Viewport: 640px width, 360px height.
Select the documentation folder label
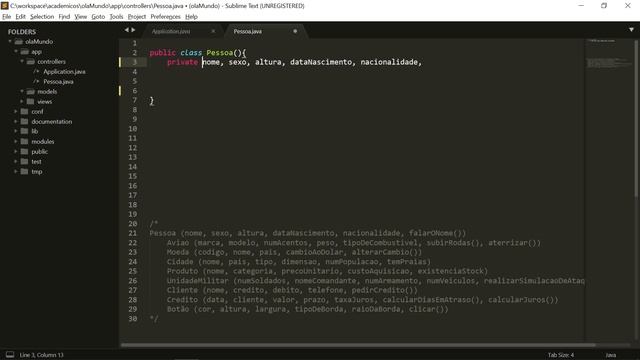point(51,122)
